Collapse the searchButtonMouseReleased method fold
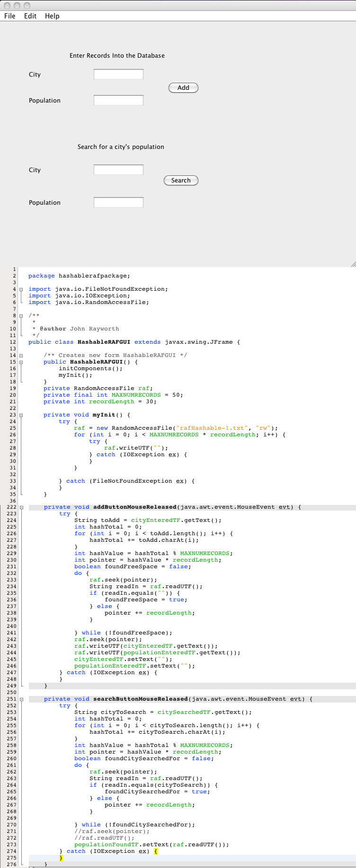The image size is (356, 868). click(21, 699)
